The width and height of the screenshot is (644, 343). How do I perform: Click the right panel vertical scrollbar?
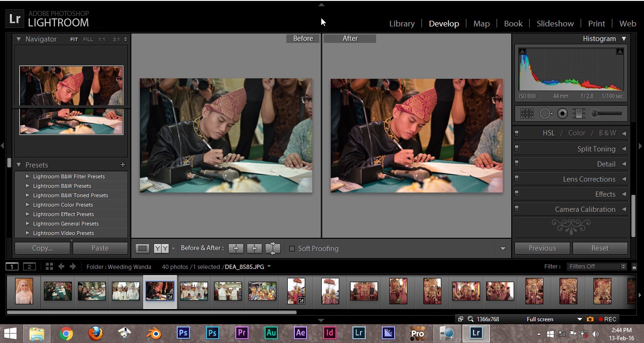pyautogui.click(x=634, y=216)
